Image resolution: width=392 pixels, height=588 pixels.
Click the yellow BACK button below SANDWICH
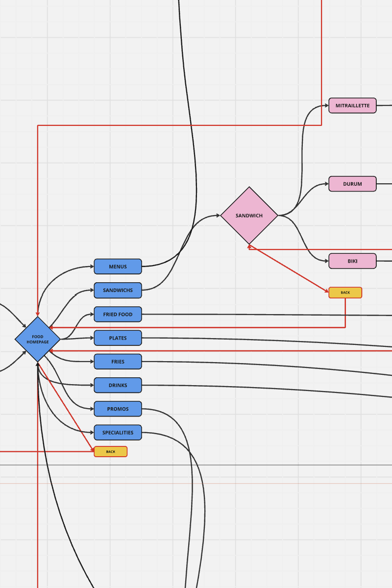click(345, 292)
